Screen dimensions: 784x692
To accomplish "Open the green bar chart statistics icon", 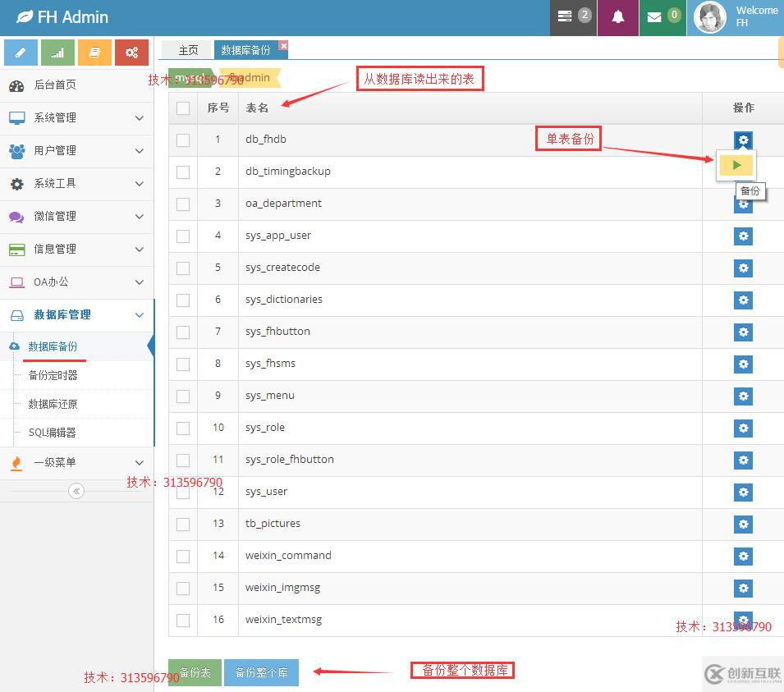I will pos(57,52).
